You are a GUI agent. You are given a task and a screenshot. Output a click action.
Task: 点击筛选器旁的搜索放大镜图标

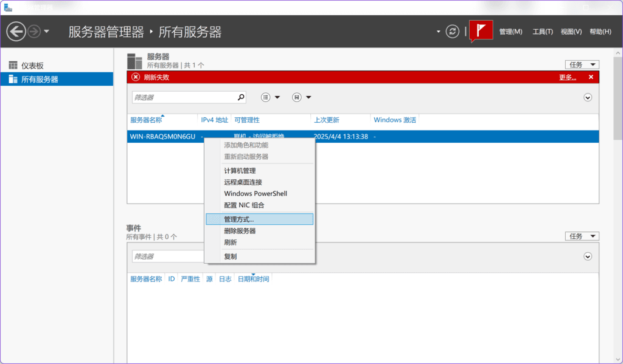[240, 97]
